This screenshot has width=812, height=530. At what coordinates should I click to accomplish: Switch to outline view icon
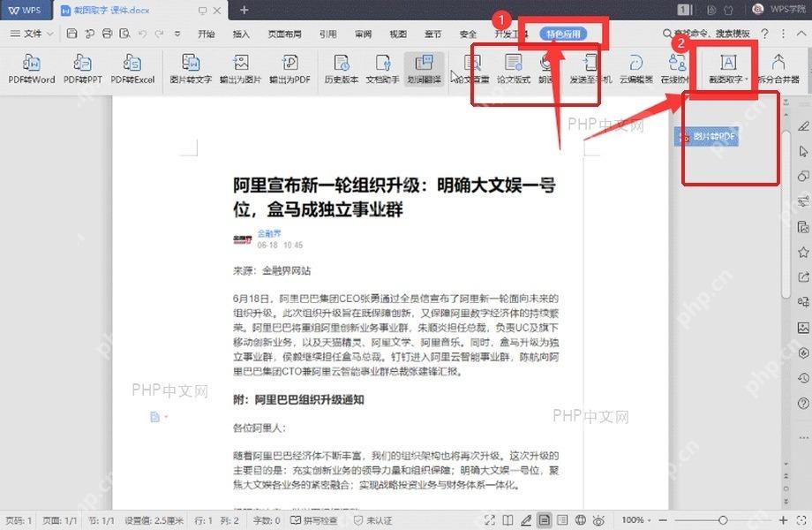pos(562,520)
